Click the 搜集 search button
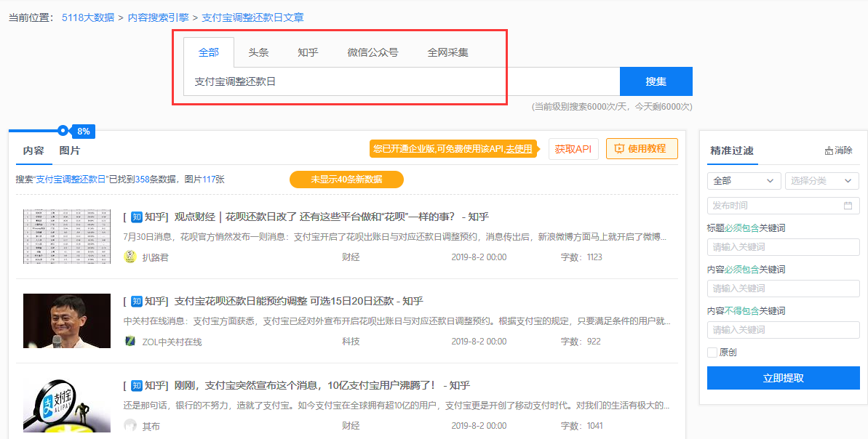Screen dimensions: 868x439 tap(656, 81)
